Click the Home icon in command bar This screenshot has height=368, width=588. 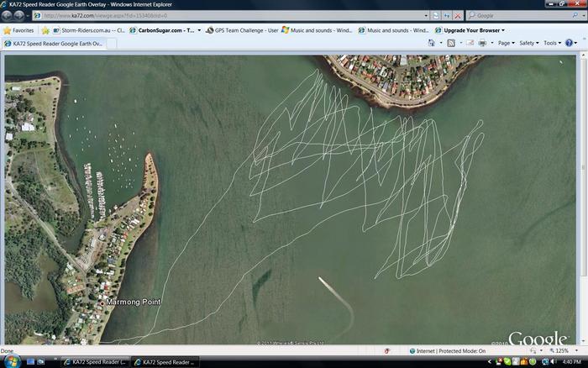click(432, 43)
